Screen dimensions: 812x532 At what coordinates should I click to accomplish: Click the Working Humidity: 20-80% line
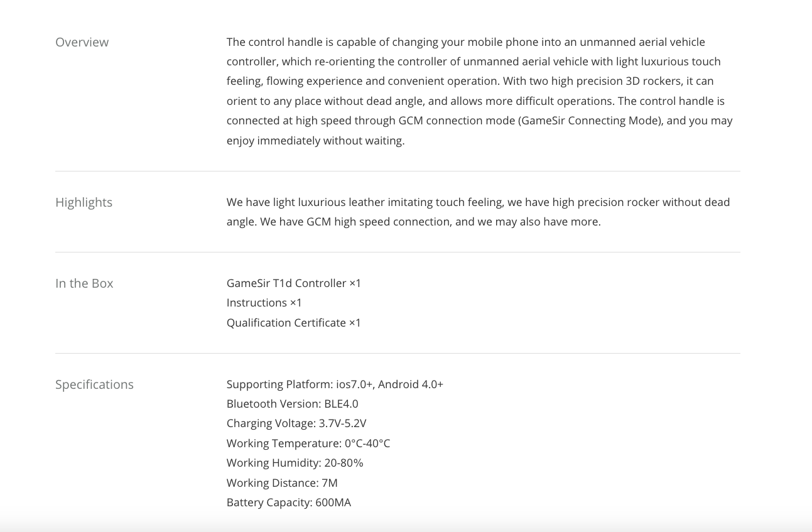click(x=295, y=463)
